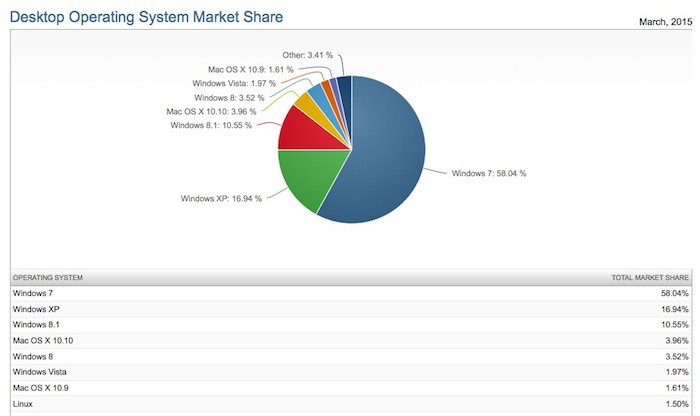Click the 'Windows 7: 58.04 %' chart label
The image size is (700, 416).
point(488,173)
